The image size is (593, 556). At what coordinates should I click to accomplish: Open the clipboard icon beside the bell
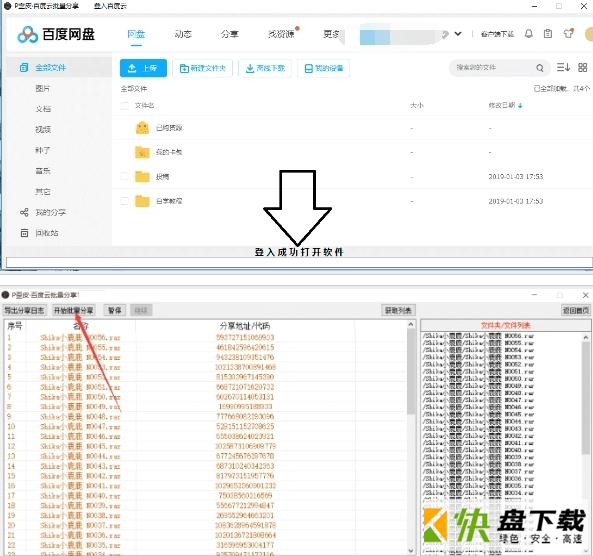point(548,34)
